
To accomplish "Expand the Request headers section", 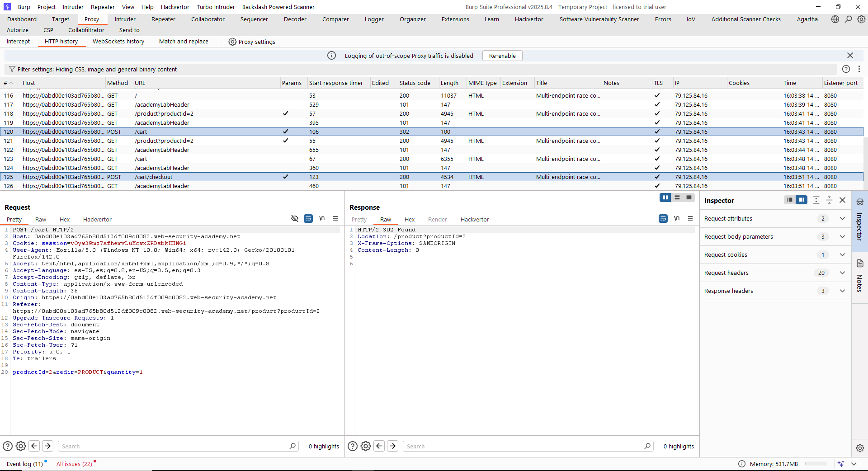I will (842, 273).
